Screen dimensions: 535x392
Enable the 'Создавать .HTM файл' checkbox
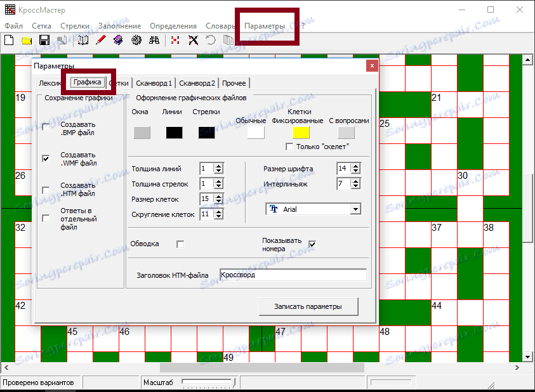pyautogui.click(x=46, y=190)
